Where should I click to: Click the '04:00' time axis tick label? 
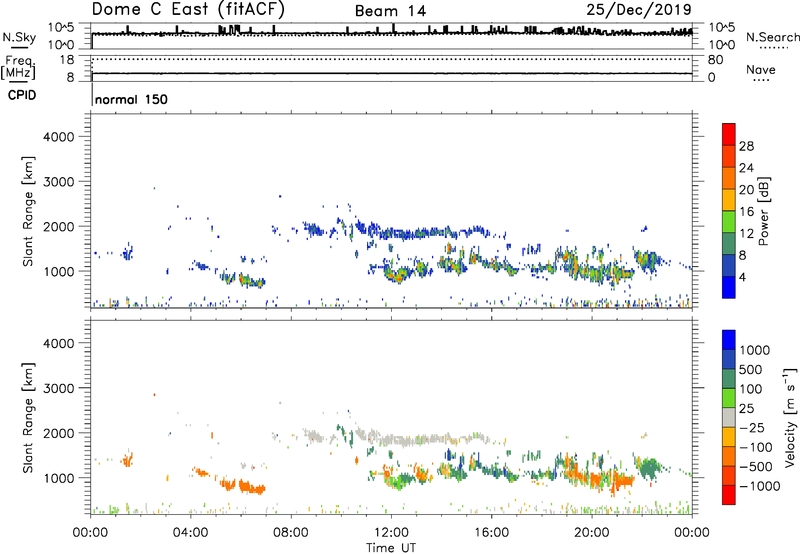click(x=190, y=533)
